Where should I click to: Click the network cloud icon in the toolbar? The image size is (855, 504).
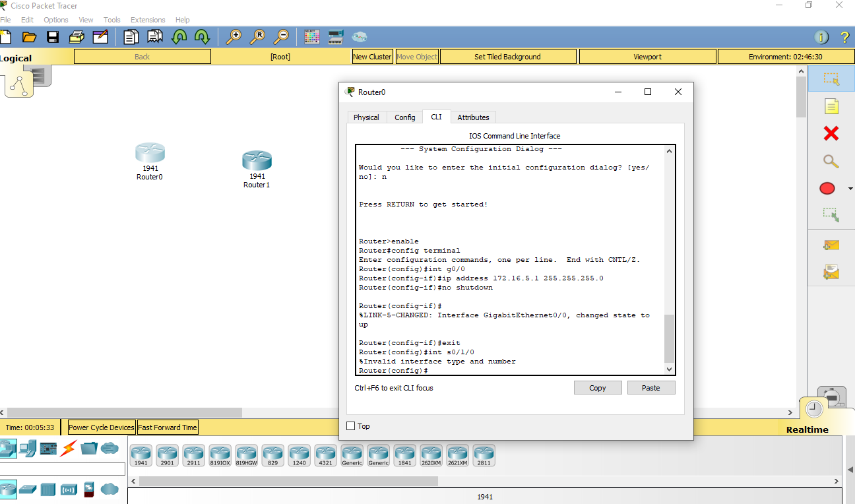[x=360, y=37]
